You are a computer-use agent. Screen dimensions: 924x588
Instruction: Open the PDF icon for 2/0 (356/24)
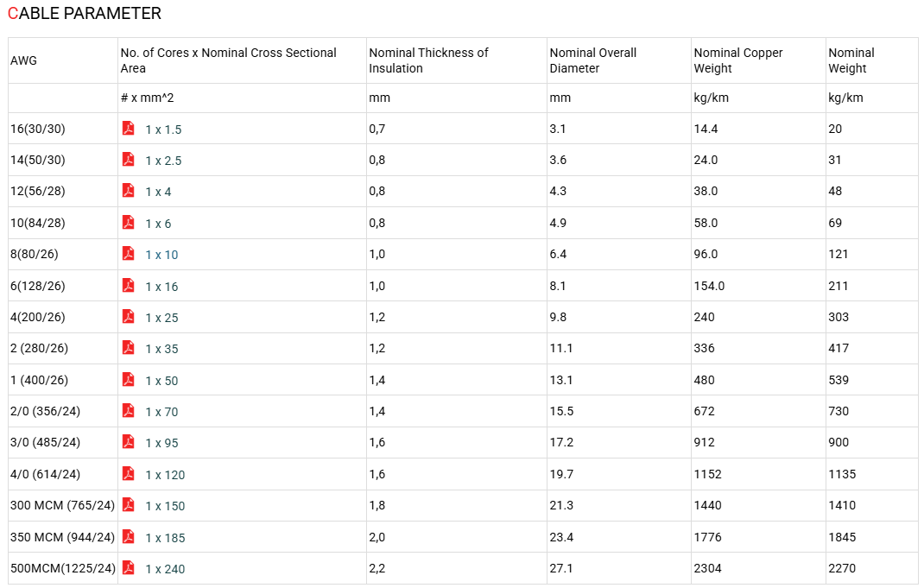(x=128, y=411)
